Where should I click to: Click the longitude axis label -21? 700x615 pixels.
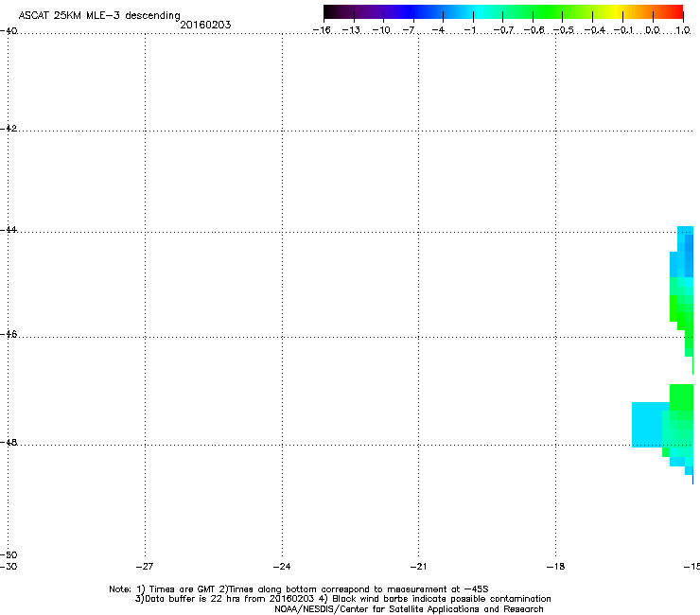click(x=418, y=567)
